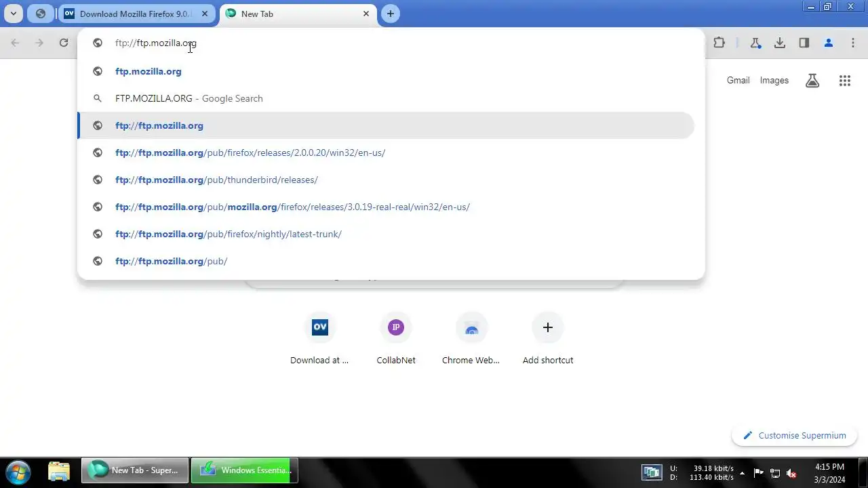Click the network connection tray icon
This screenshot has width=868, height=488.
pos(775,473)
